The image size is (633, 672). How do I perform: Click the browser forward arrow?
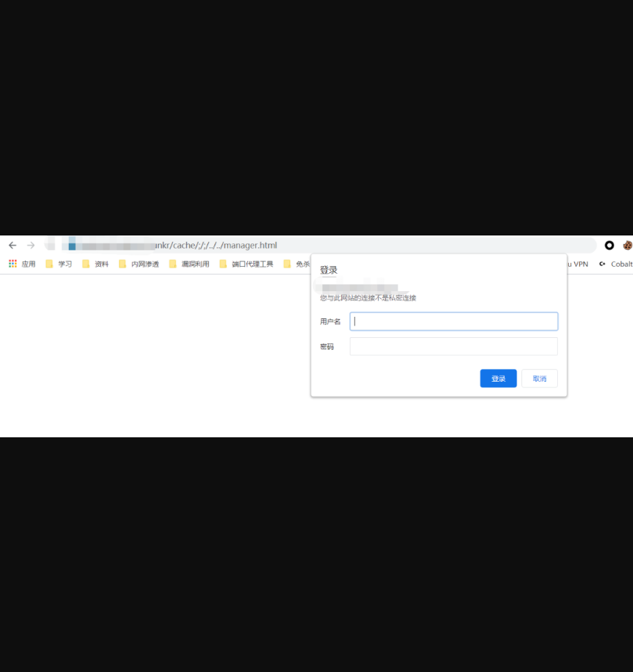coord(31,245)
